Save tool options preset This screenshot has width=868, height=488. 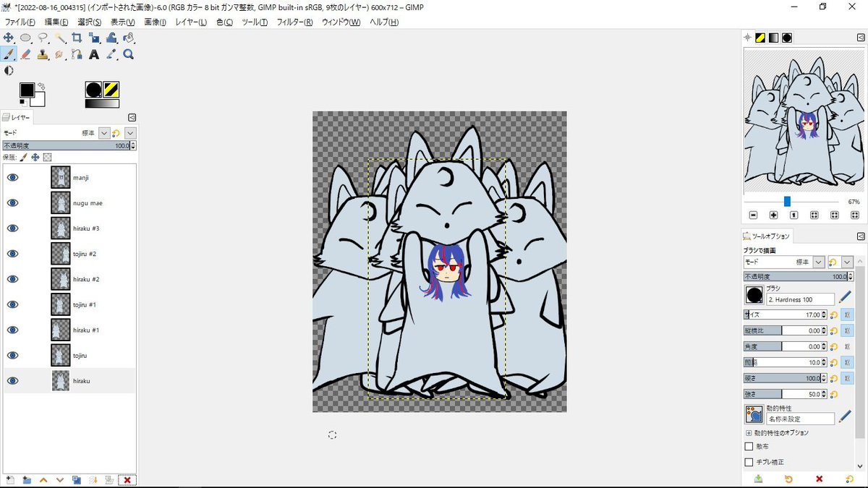[758, 479]
